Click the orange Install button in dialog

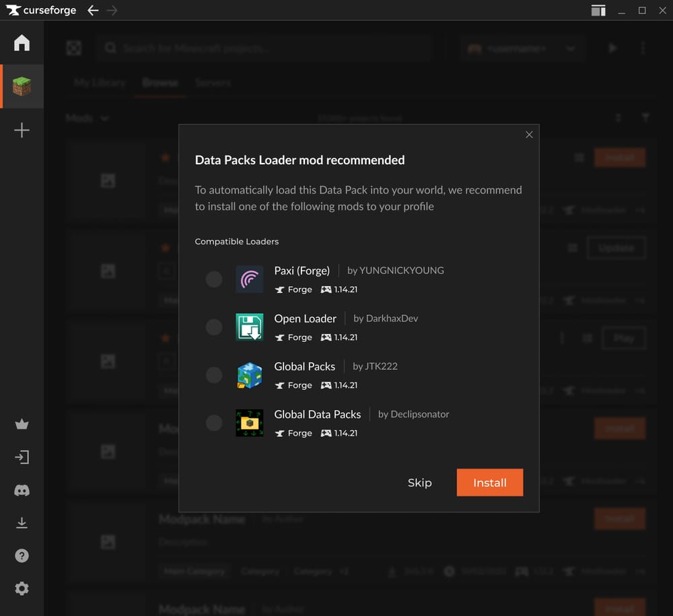(x=489, y=483)
